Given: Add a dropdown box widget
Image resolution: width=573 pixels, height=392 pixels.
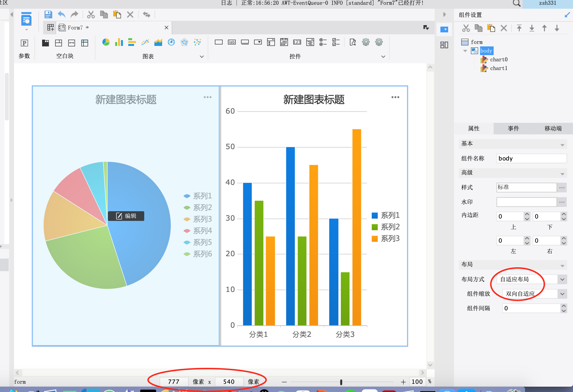Looking at the screenshot, I should click(x=258, y=42).
